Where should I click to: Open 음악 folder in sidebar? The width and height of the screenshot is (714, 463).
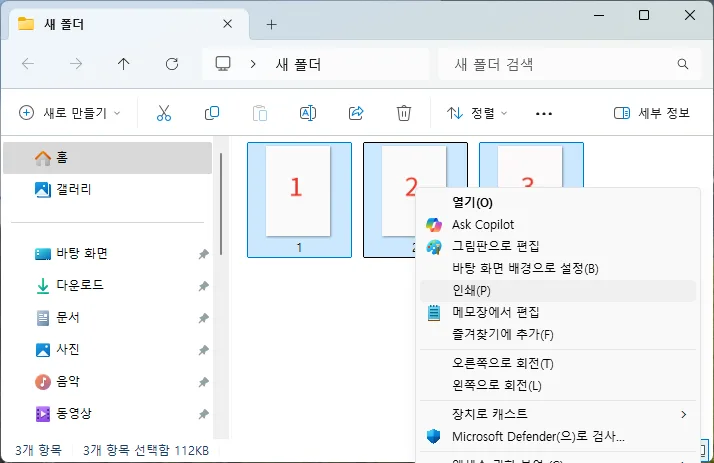[x=107, y=382]
